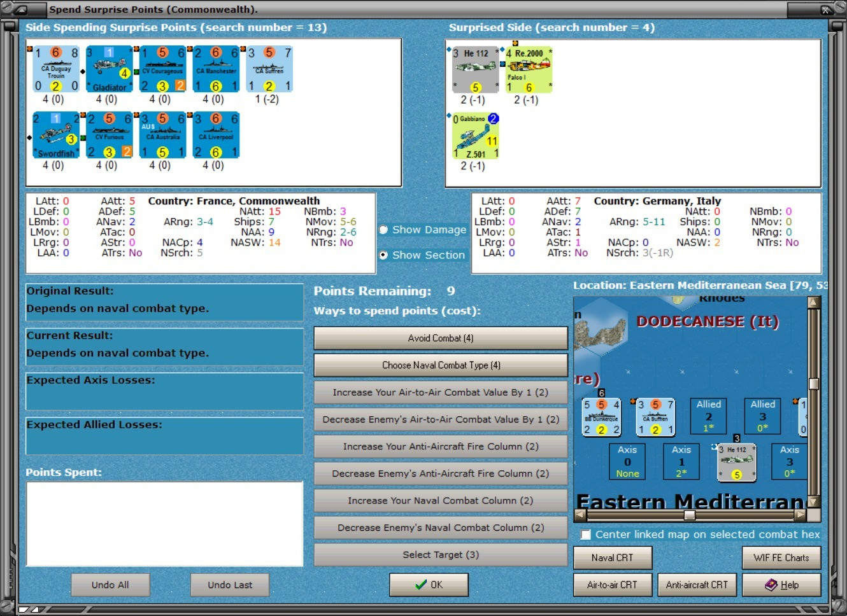
Task: Click the BB Dunkerque counter on the map
Action: (601, 417)
